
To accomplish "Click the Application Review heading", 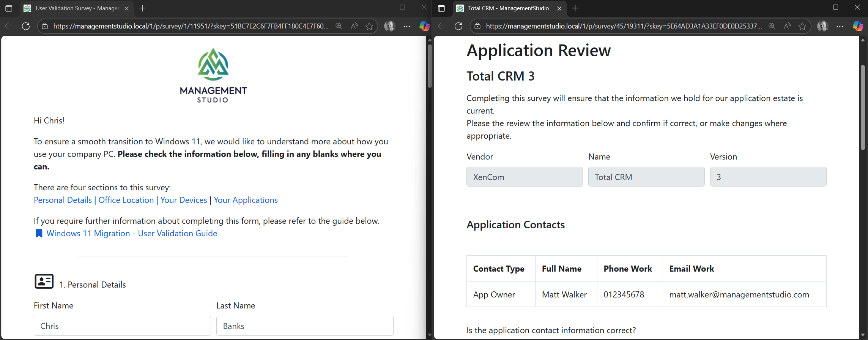I will click(x=539, y=50).
